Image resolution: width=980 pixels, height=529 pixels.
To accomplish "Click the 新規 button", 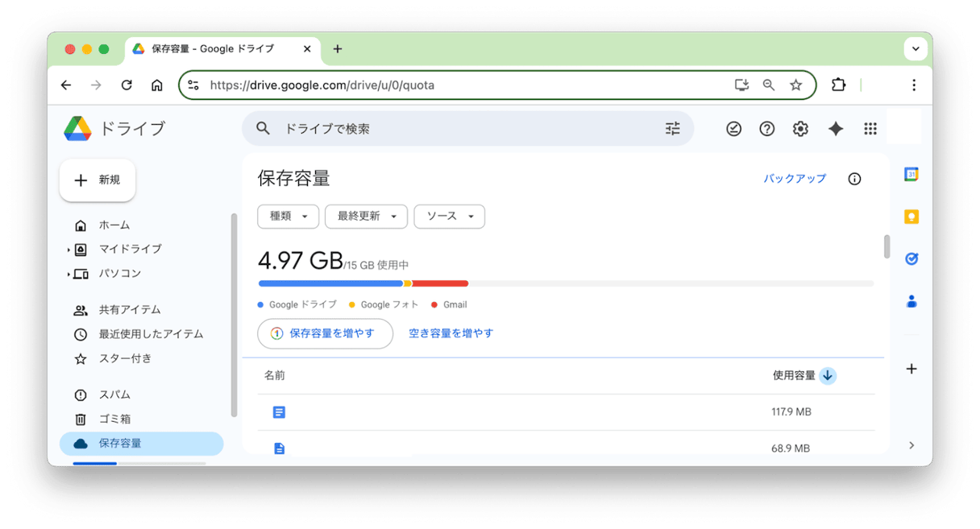I will click(x=98, y=180).
